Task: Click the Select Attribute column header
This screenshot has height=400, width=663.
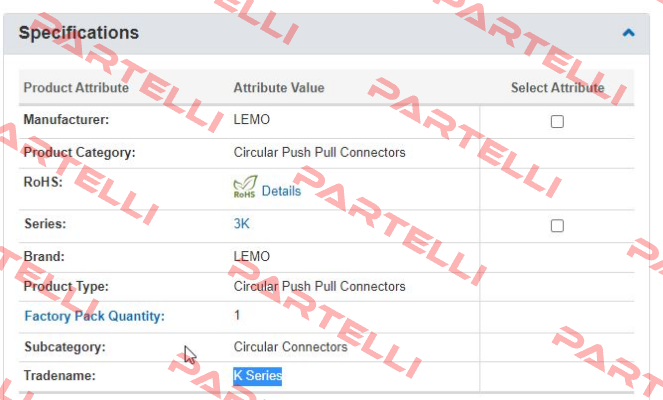Action: click(x=557, y=88)
